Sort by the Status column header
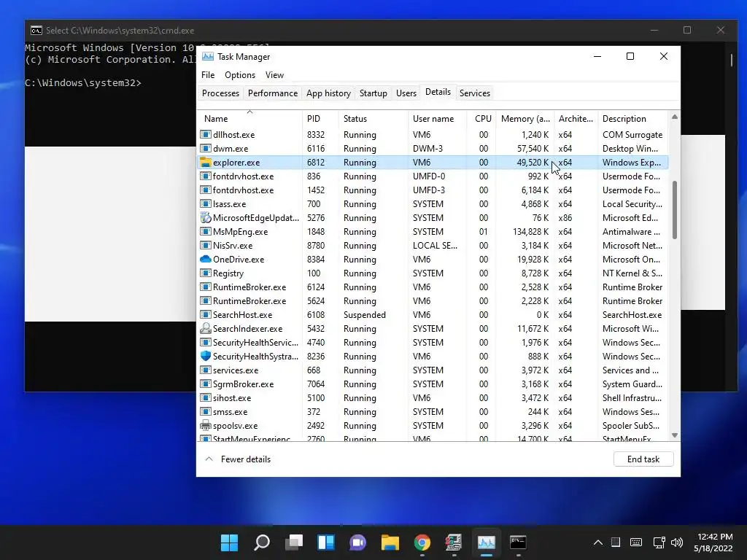747x560 pixels. coord(373,119)
